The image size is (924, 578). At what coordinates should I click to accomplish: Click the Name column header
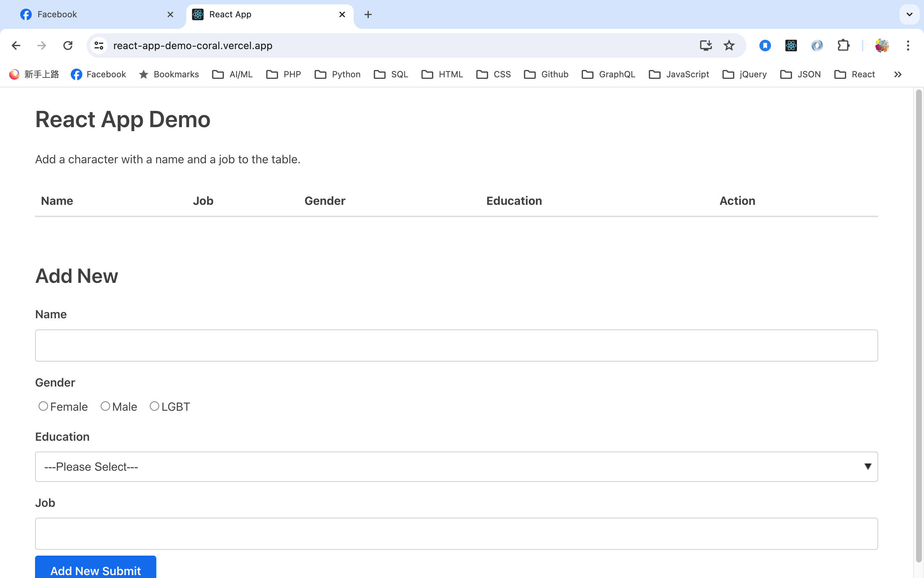pyautogui.click(x=57, y=201)
